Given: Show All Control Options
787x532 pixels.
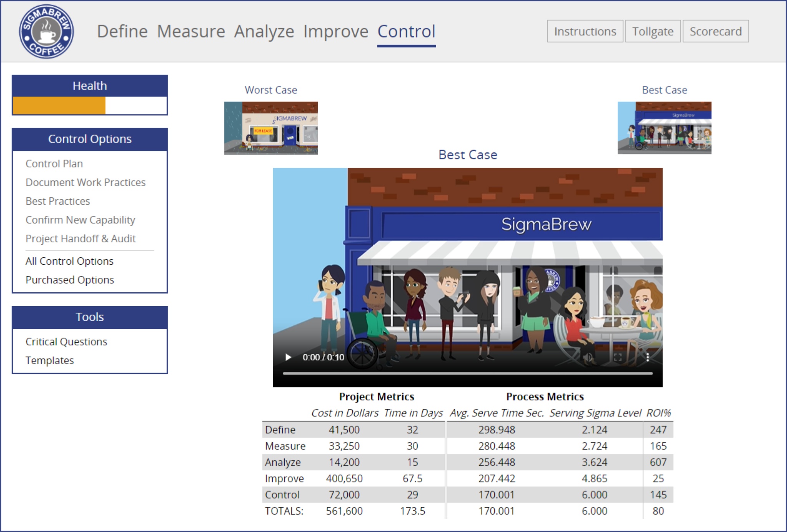Looking at the screenshot, I should [70, 261].
